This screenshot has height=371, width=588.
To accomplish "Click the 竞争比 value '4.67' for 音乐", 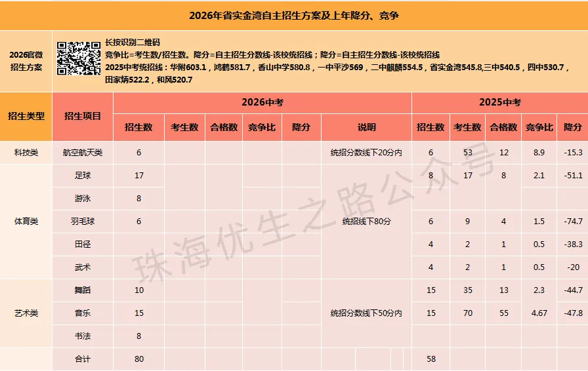I will click(539, 313).
